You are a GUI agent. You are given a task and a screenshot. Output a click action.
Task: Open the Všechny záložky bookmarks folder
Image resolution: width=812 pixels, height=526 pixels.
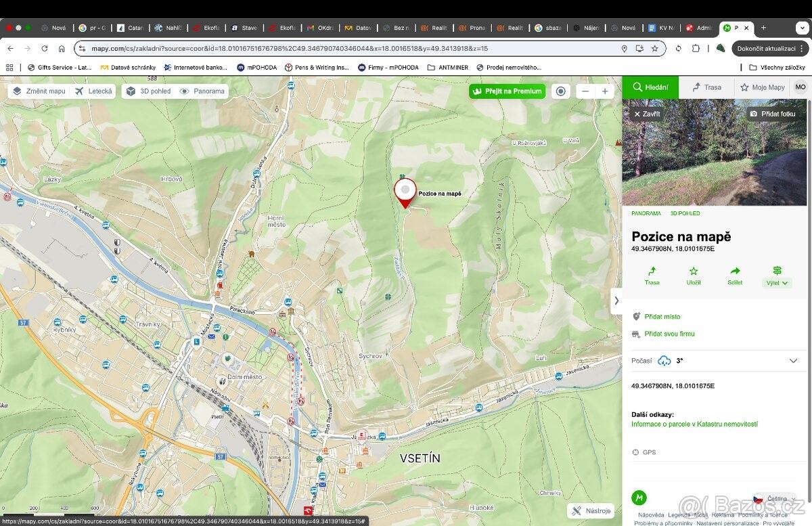777,68
